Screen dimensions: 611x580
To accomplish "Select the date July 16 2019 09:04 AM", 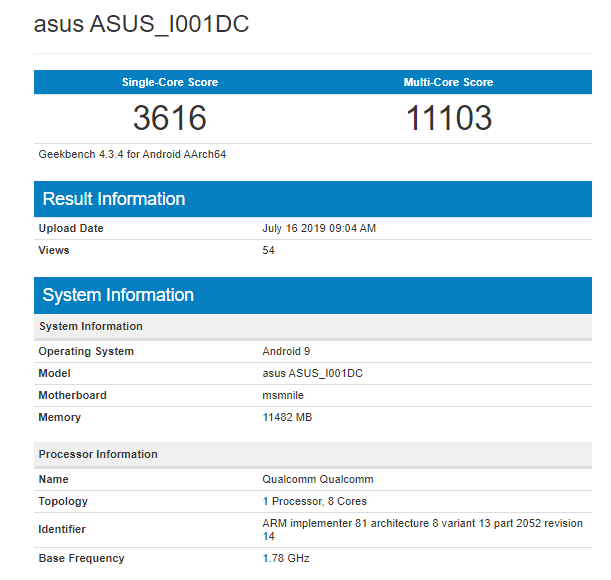I will [x=319, y=228].
